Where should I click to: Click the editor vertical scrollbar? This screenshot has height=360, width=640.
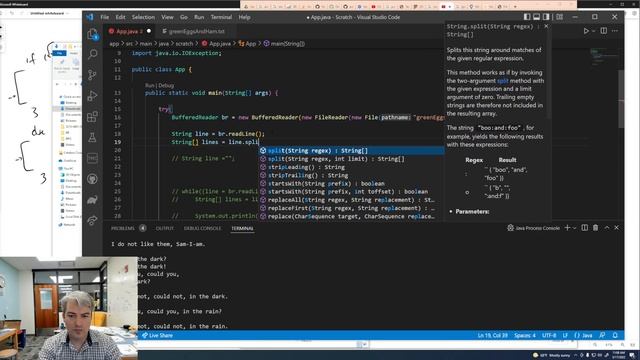pyautogui.click(x=621, y=99)
